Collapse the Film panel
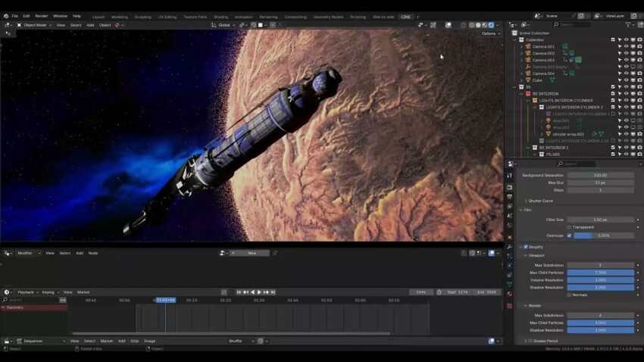This screenshot has height=362, width=644. click(x=526, y=210)
